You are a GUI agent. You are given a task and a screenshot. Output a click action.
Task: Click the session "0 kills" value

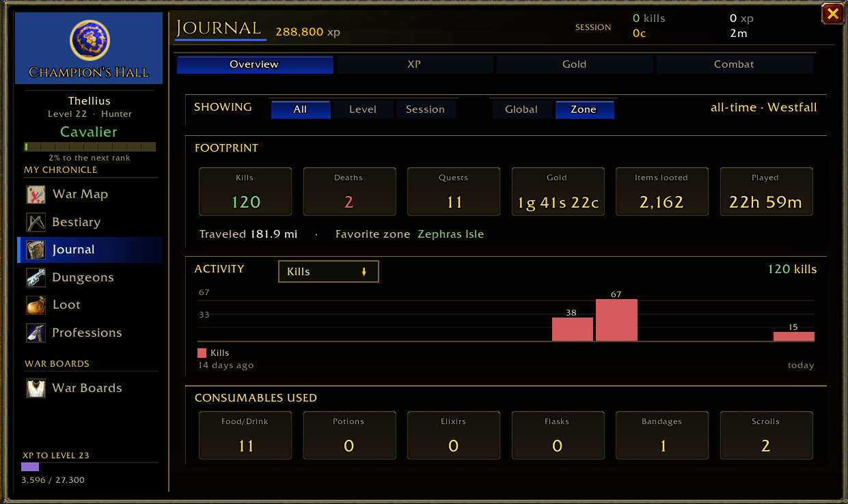click(x=649, y=18)
